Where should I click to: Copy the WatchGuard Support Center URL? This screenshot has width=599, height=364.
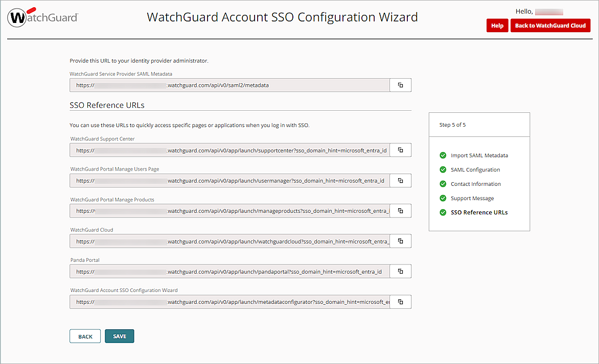[x=400, y=150]
